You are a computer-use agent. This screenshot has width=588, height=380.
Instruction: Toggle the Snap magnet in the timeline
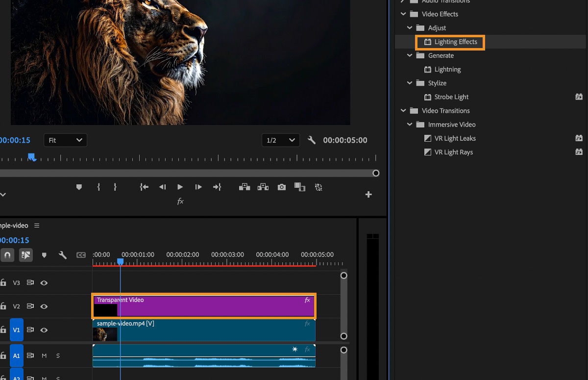(8, 255)
